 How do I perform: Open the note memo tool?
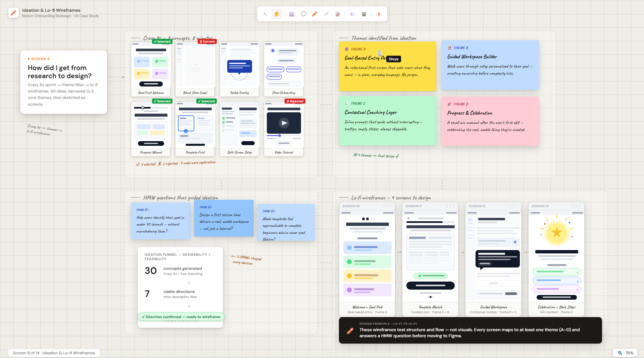coord(338,14)
